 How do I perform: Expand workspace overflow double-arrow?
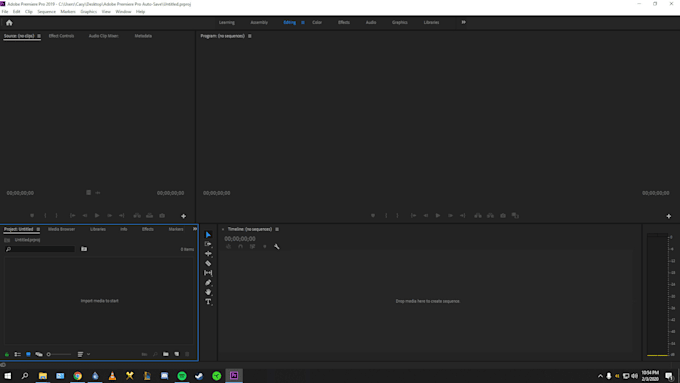pyautogui.click(x=464, y=22)
